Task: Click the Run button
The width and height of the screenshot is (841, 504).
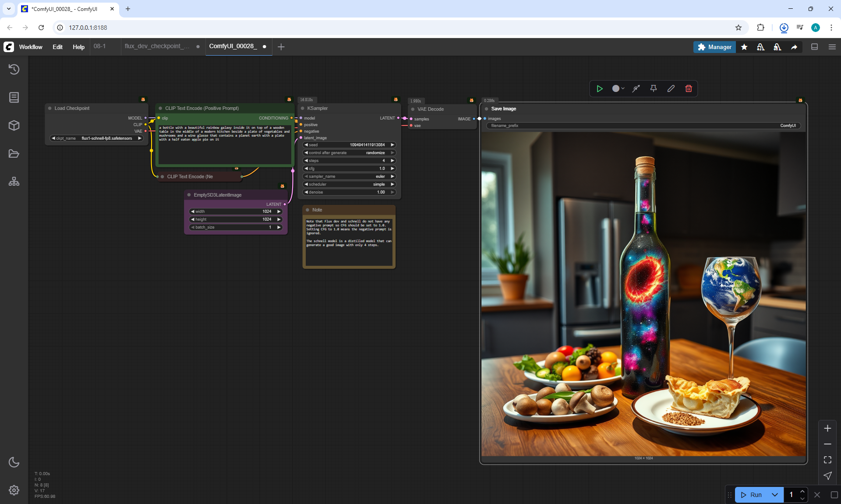Action: (x=752, y=495)
